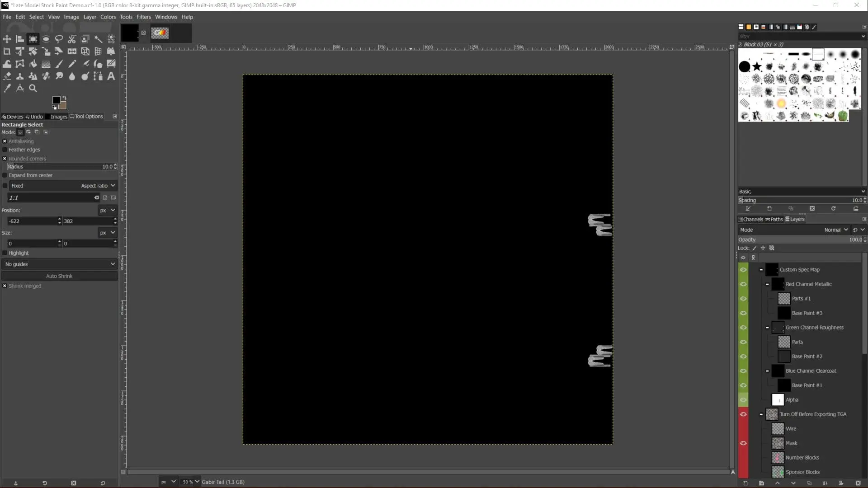
Task: Click the Auto Shrink button
Action: click(x=59, y=276)
